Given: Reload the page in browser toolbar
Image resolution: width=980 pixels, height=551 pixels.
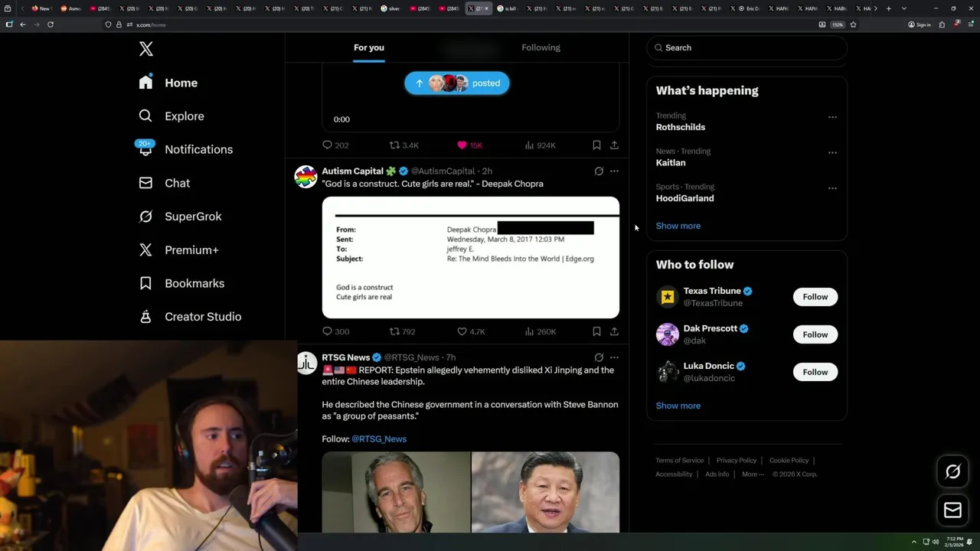Looking at the screenshot, I should [x=51, y=24].
